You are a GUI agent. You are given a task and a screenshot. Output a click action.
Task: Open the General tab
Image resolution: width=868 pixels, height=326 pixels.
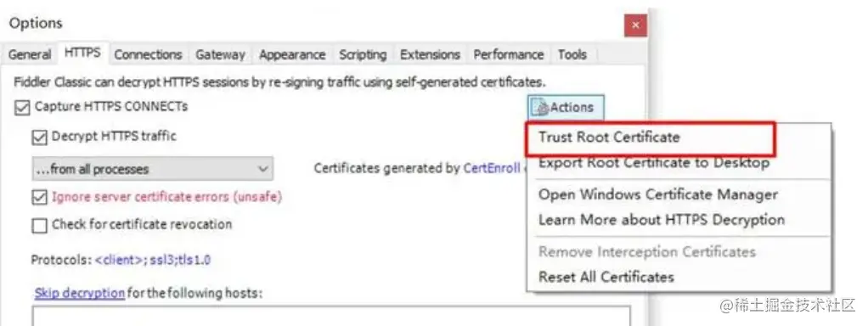point(30,54)
